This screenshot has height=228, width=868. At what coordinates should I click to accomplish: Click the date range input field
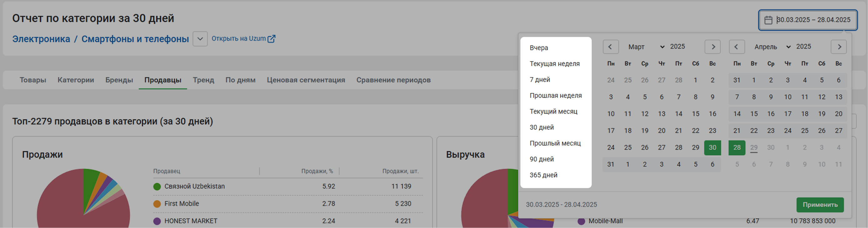(x=807, y=20)
